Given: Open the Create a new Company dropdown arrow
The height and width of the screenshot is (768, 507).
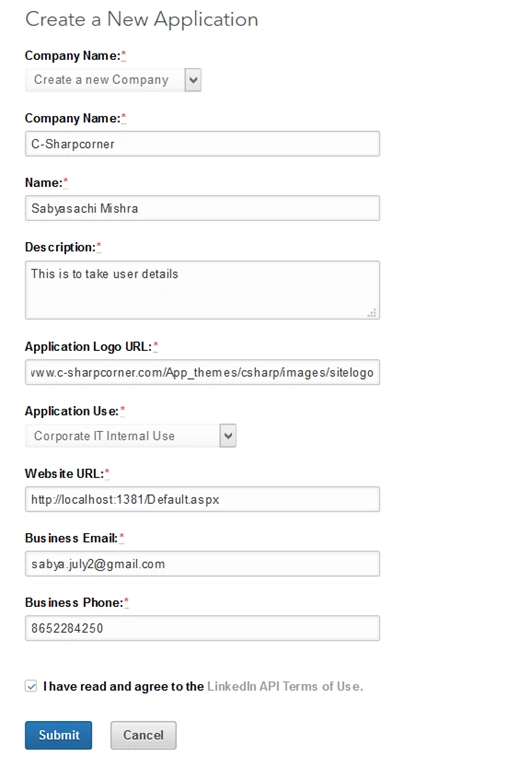Looking at the screenshot, I should click(193, 80).
